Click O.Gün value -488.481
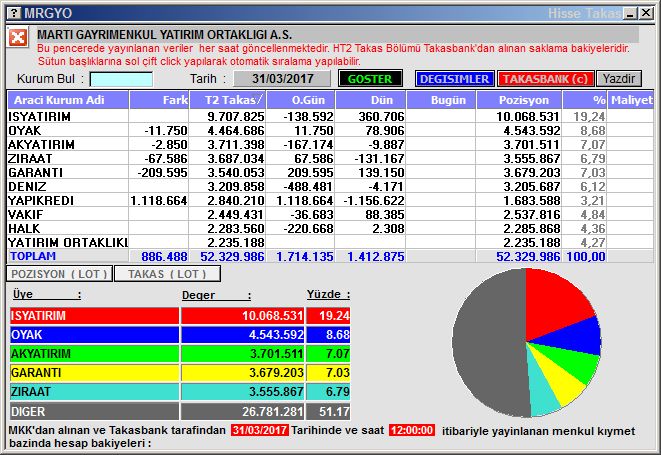The image size is (661, 455). (308, 186)
